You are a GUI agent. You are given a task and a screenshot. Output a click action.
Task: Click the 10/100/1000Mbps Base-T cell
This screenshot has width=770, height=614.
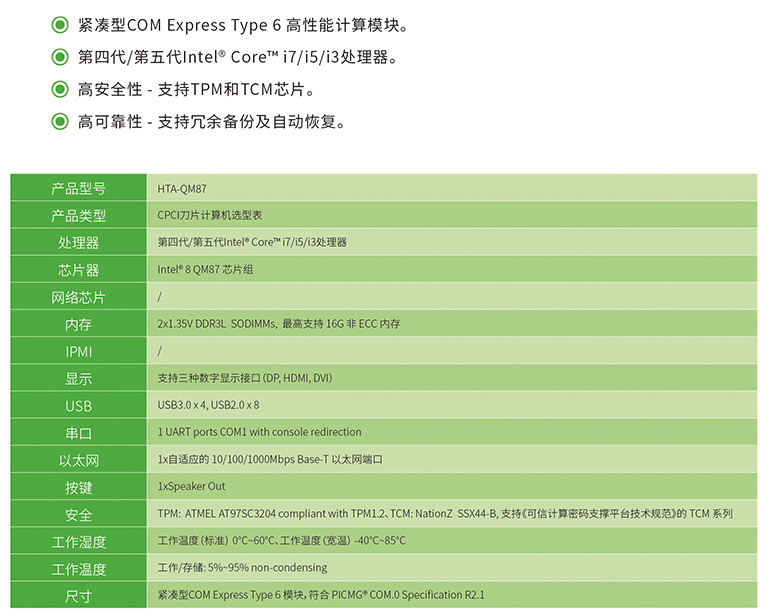452,460
